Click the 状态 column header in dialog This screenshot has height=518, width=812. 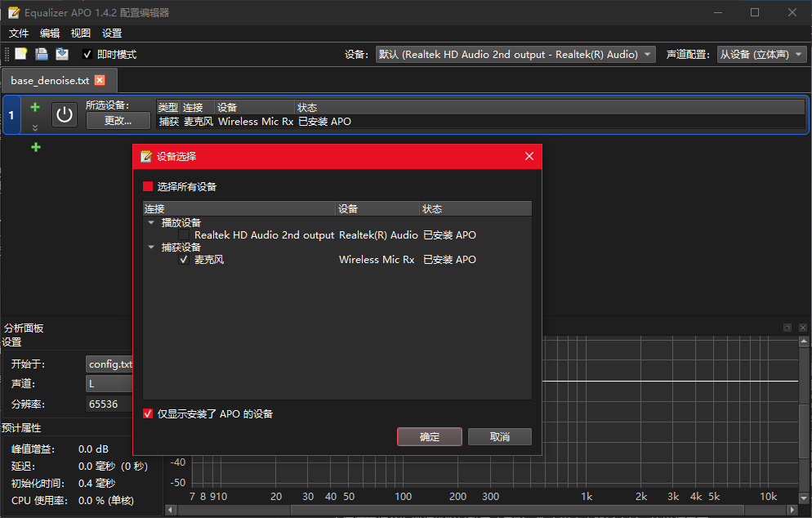point(475,209)
